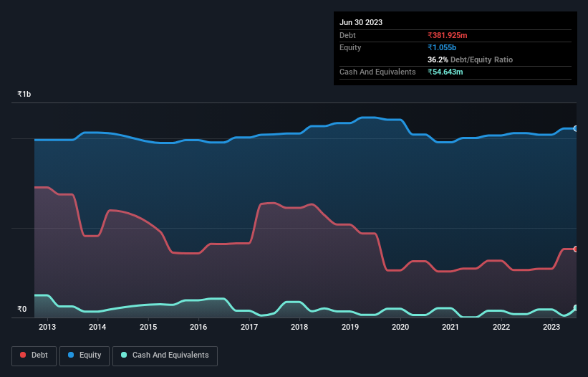Toggle the Debt series legend button
Viewport: 588px width, 377px height.
pyautogui.click(x=34, y=355)
